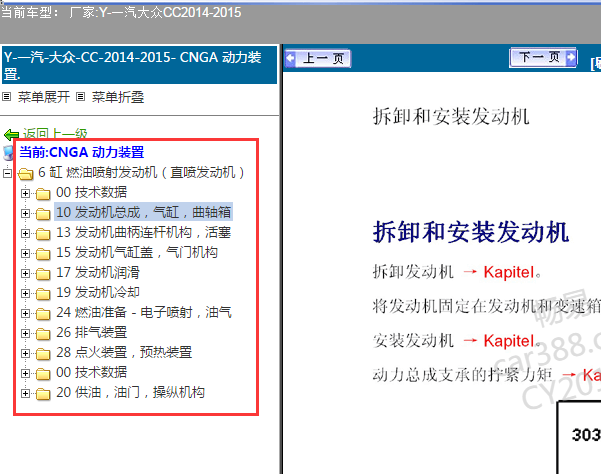Click folder icon of 17 发动机润滑
The height and width of the screenshot is (474, 601).
point(43,274)
